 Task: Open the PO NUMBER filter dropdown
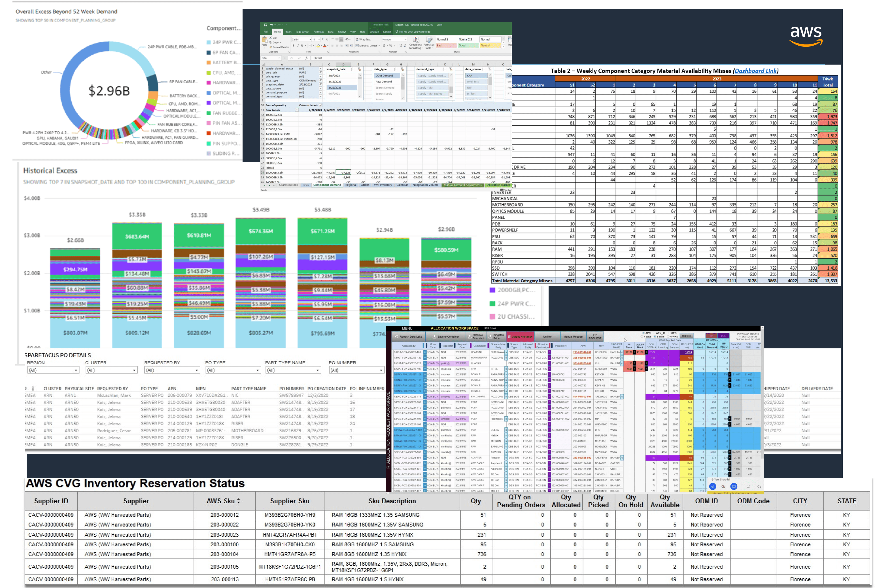coord(357,370)
